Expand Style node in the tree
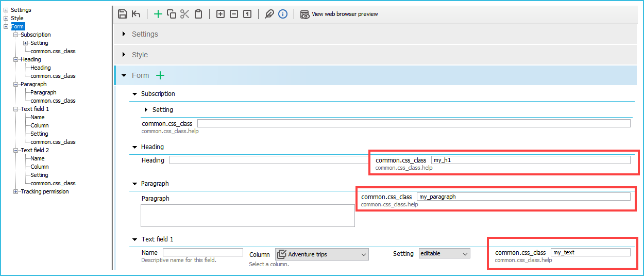The height and width of the screenshot is (276, 644). pos(6,18)
